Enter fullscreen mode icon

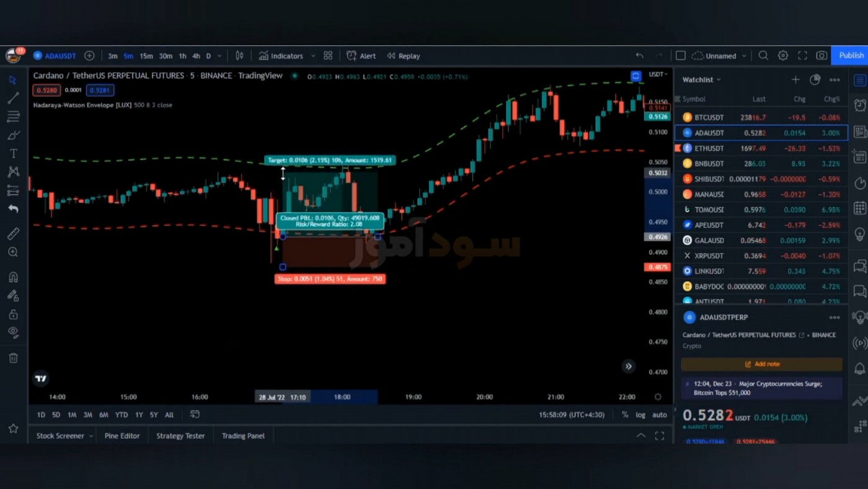pyautogui.click(x=802, y=56)
